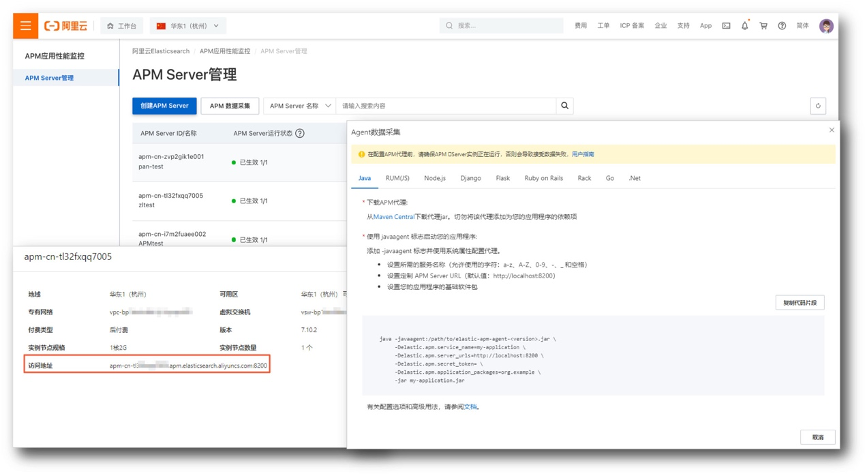Click inside the javaagent code snippet
The height and width of the screenshot is (474, 866).
(x=593, y=356)
